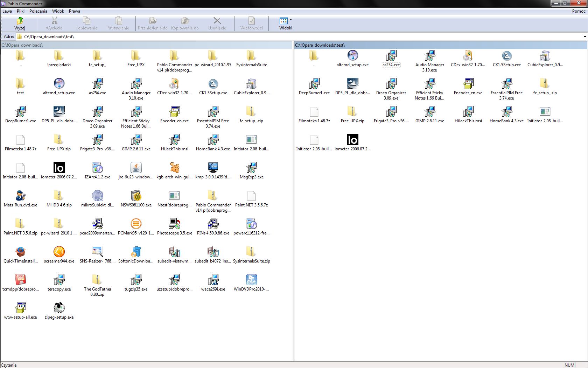Open the Pliki menu

click(21, 11)
